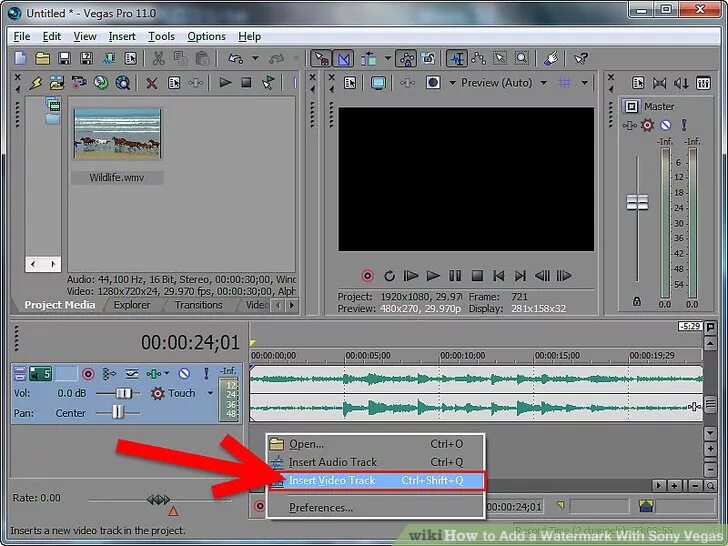Viewport: 728px width, 546px height.
Task: Switch to the Explorer tab
Action: pos(132,305)
